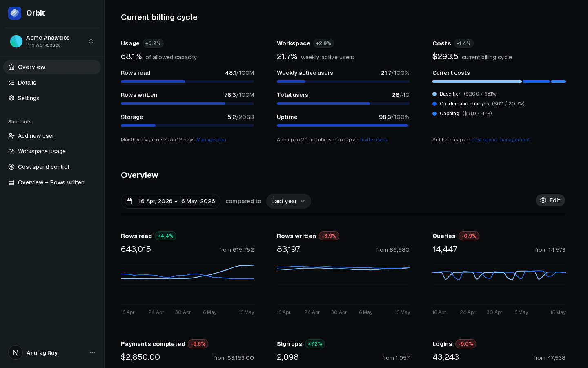This screenshot has height=368, width=588.
Task: Click the Cost spend control dollar icon
Action: (11, 167)
